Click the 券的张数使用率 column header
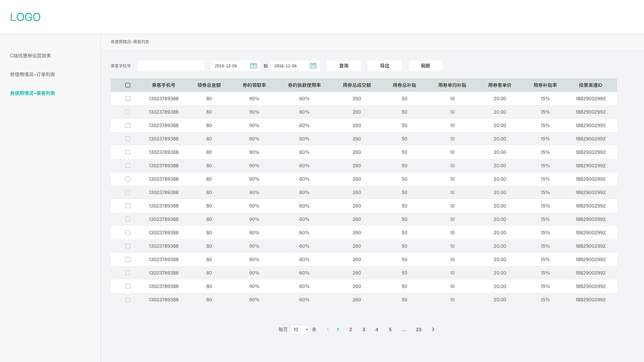The width and height of the screenshot is (644, 362). coord(304,85)
